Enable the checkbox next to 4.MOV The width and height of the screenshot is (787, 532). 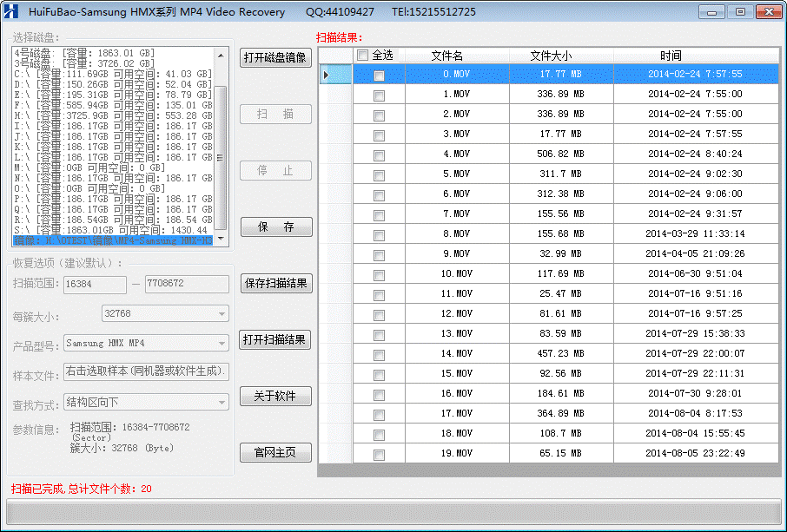point(379,155)
